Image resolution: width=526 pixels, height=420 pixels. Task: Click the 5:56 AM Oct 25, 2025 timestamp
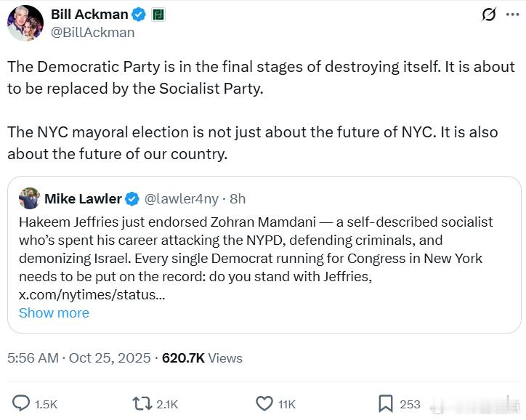79,358
